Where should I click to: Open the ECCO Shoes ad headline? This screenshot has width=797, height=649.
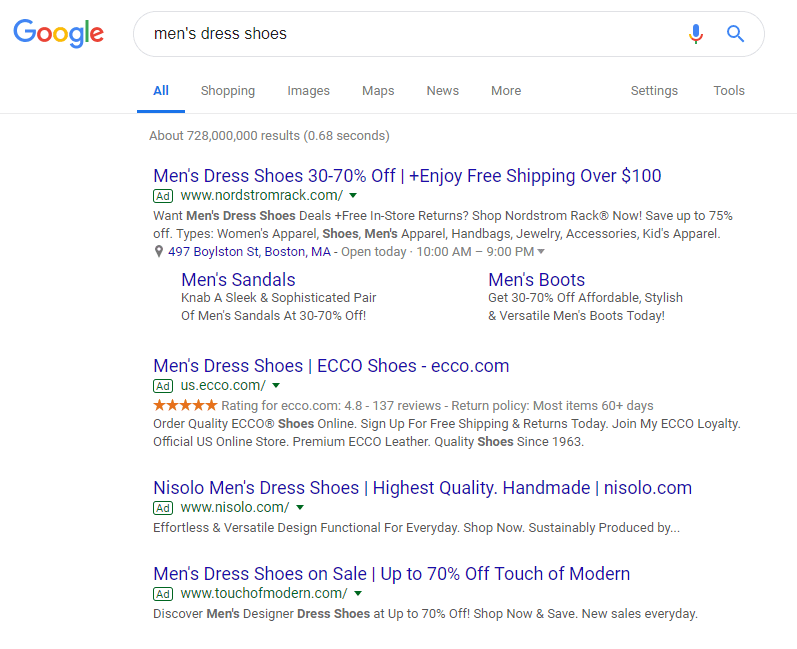(x=331, y=366)
